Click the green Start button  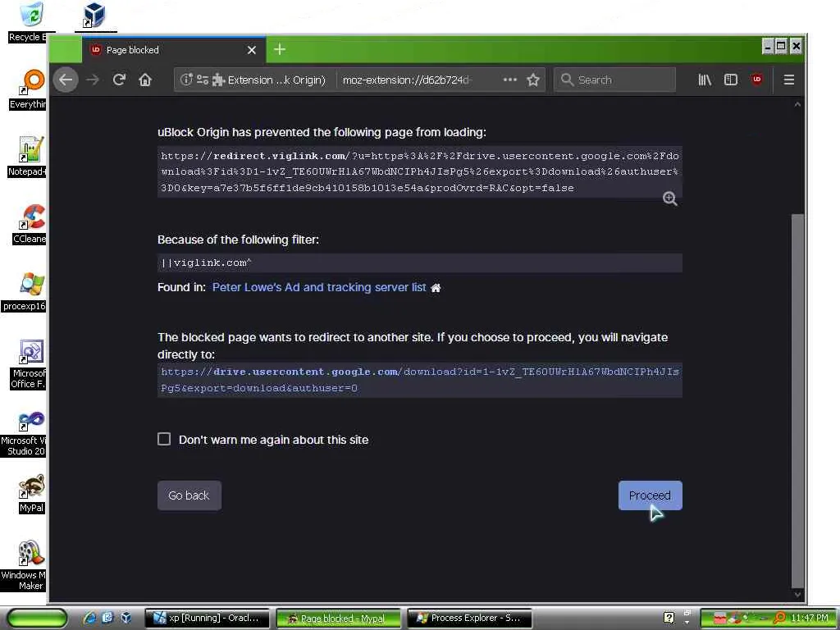pyautogui.click(x=37, y=619)
